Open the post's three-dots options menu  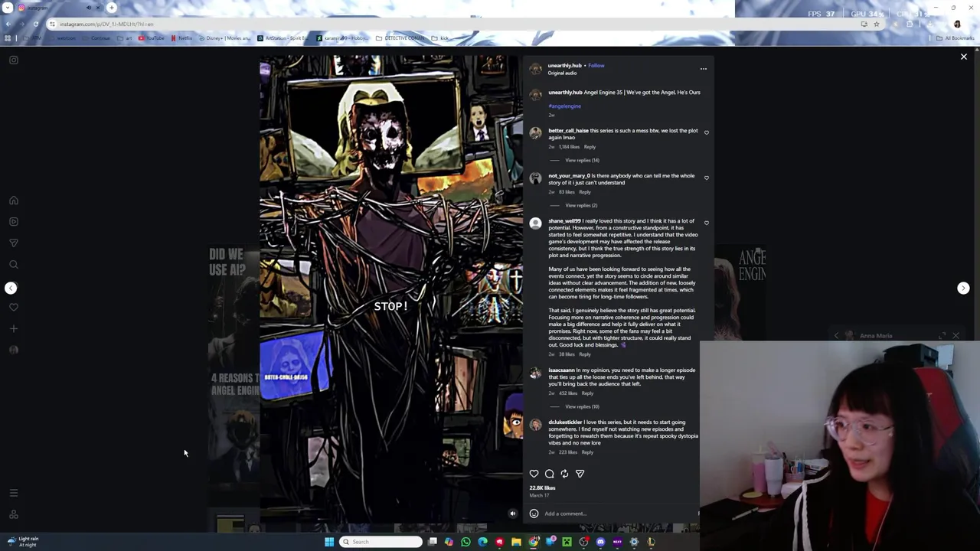click(x=703, y=69)
